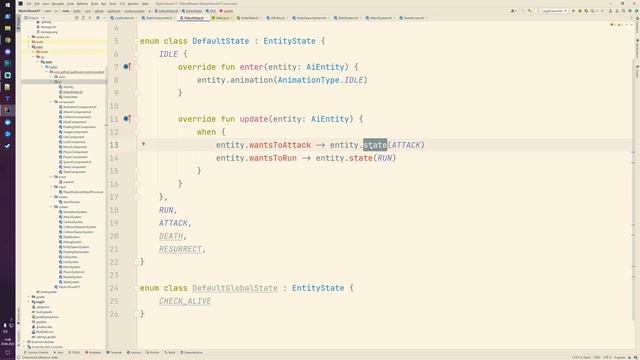Viewport: 640px width, 360px height.
Task: Collapse the component folder in project tree
Action: [51, 102]
